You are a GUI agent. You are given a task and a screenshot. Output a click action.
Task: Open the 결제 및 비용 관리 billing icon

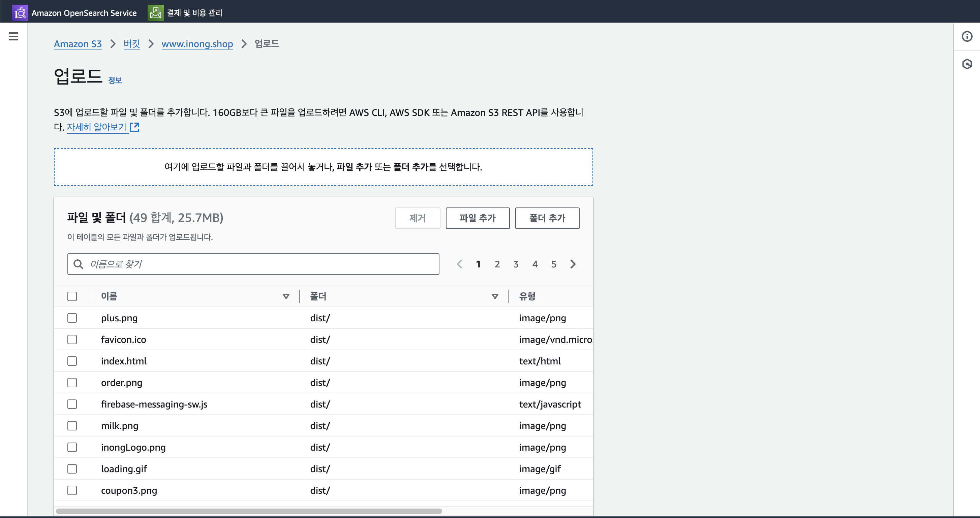click(155, 12)
